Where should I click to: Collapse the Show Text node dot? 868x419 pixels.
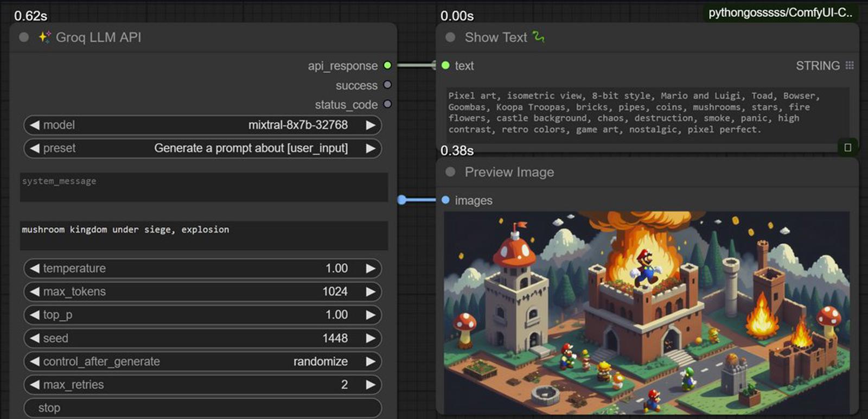tap(450, 37)
